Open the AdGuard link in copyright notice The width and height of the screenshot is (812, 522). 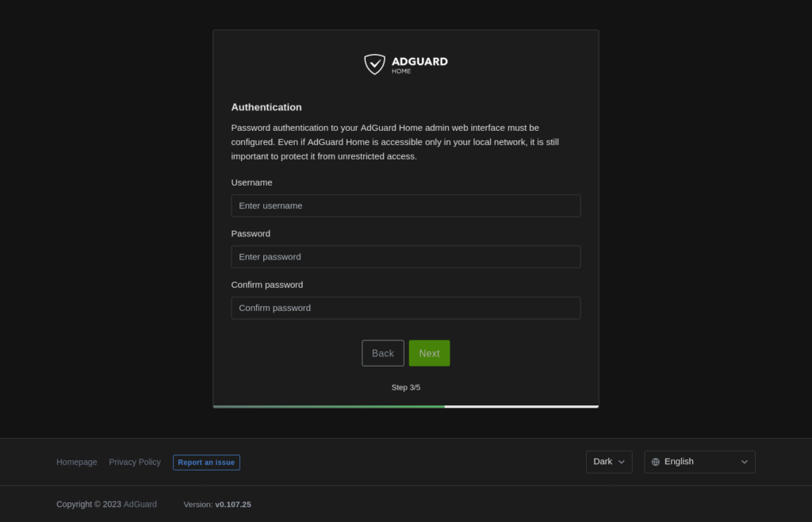140,505
